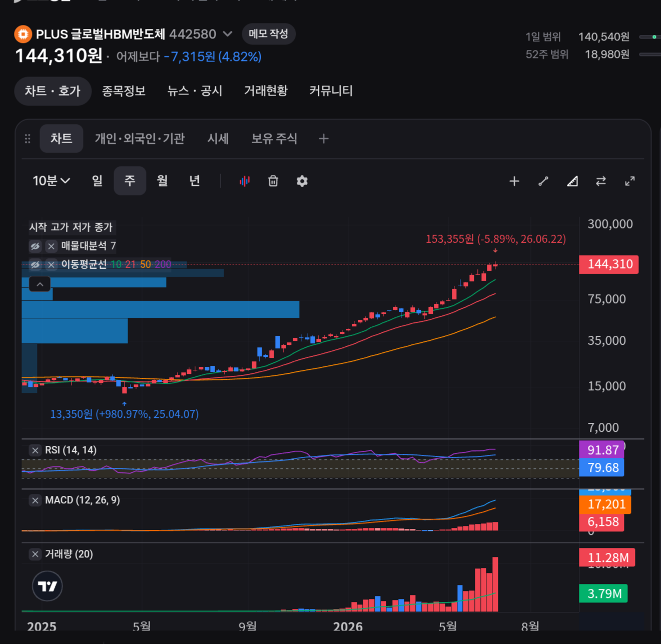Grab the panel drag handle dots icon
The width and height of the screenshot is (661, 644).
point(28,139)
